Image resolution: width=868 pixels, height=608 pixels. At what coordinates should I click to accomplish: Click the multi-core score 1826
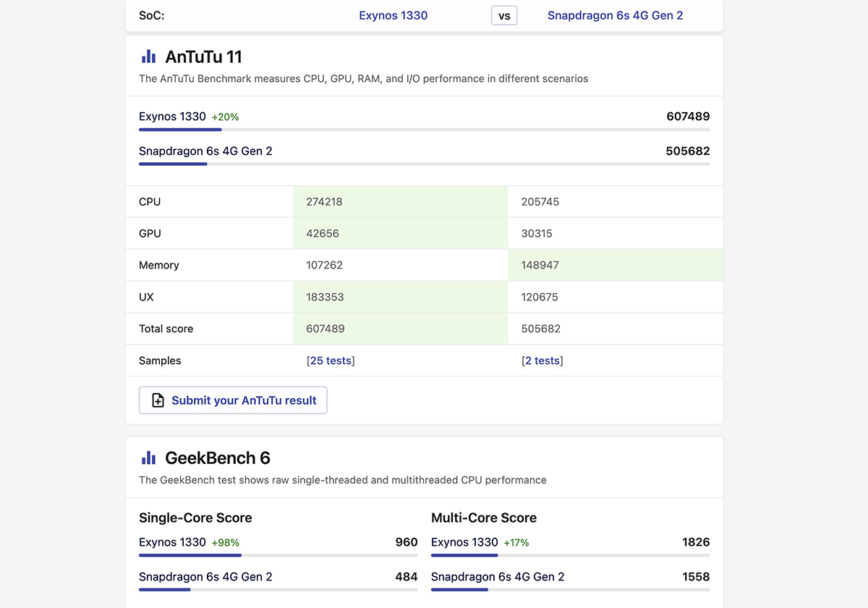point(696,542)
